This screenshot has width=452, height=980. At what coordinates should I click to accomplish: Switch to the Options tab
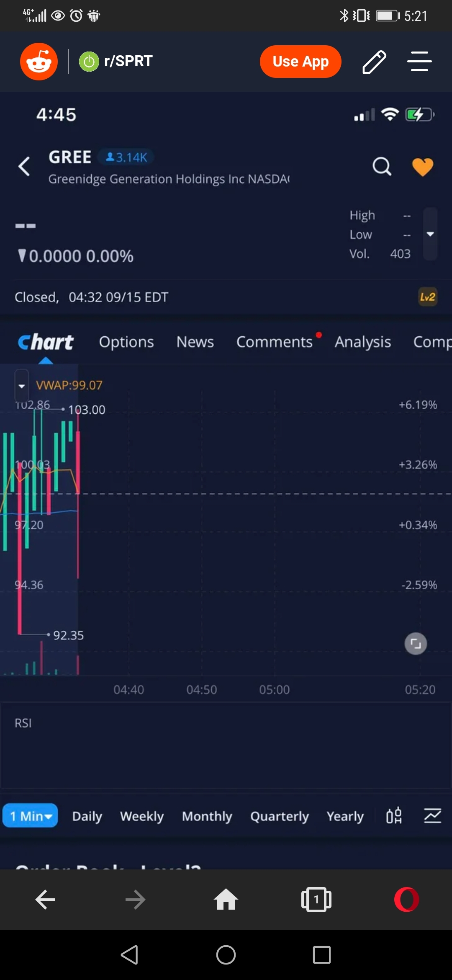click(x=126, y=342)
